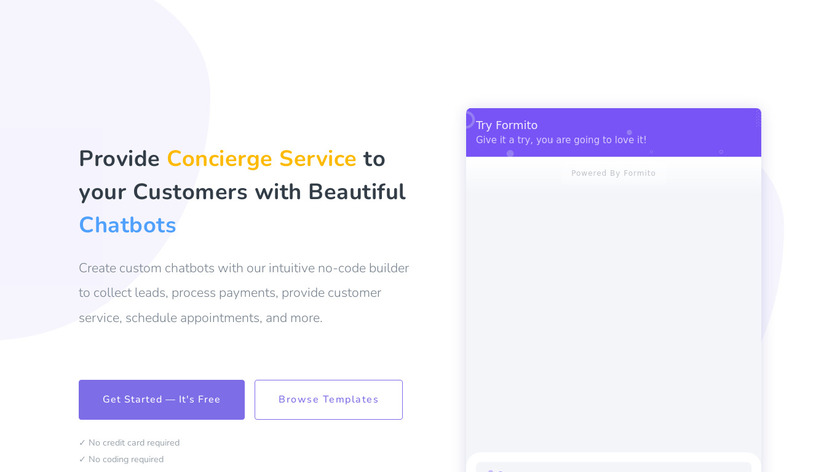Focus the chat message input field
The height and width of the screenshot is (472, 840).
click(x=613, y=466)
